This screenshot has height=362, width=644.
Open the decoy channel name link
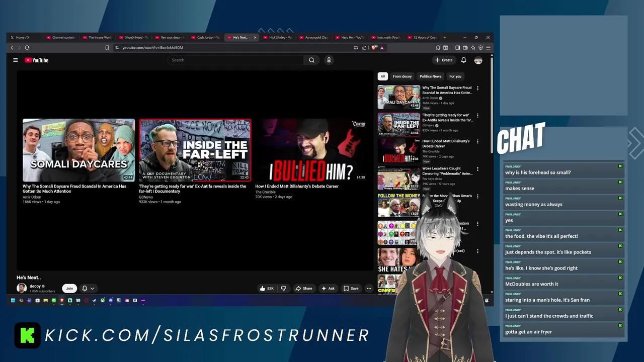[35, 286]
